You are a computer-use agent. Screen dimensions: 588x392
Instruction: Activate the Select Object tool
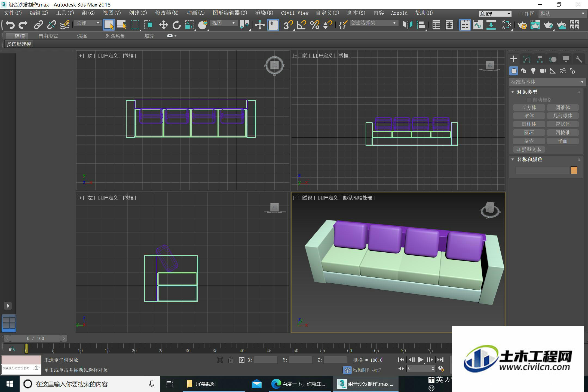click(109, 25)
